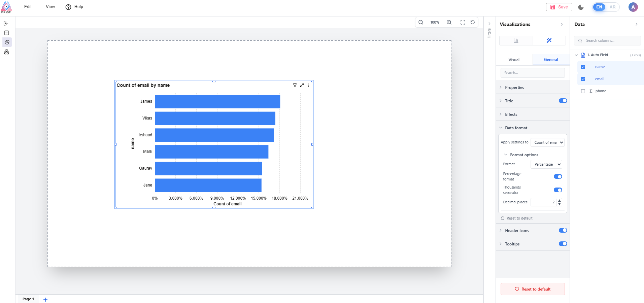
Task: Switch to the Visual tab
Action: [x=514, y=60]
